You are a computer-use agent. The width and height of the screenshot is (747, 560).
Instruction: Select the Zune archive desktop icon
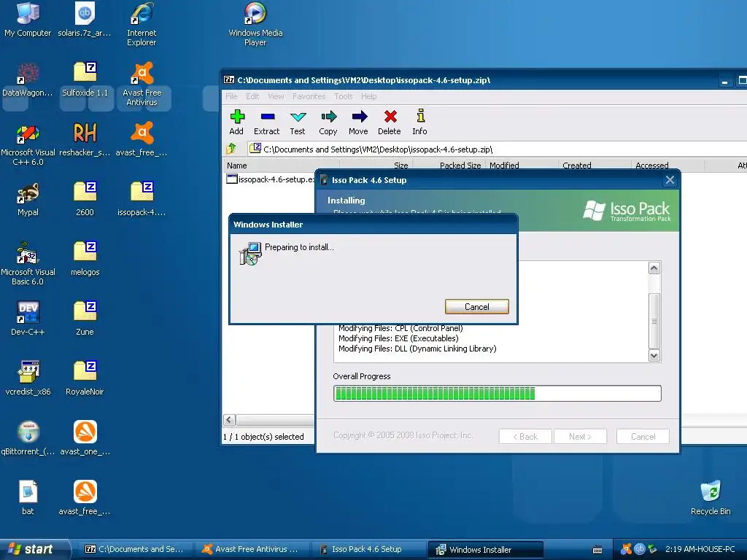[85, 319]
